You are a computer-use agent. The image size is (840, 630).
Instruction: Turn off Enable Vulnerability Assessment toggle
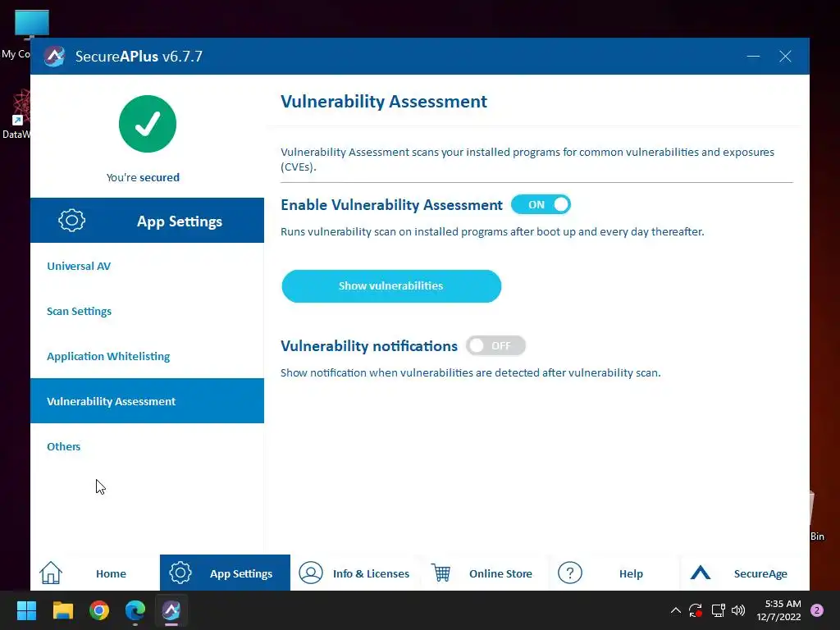tap(541, 204)
